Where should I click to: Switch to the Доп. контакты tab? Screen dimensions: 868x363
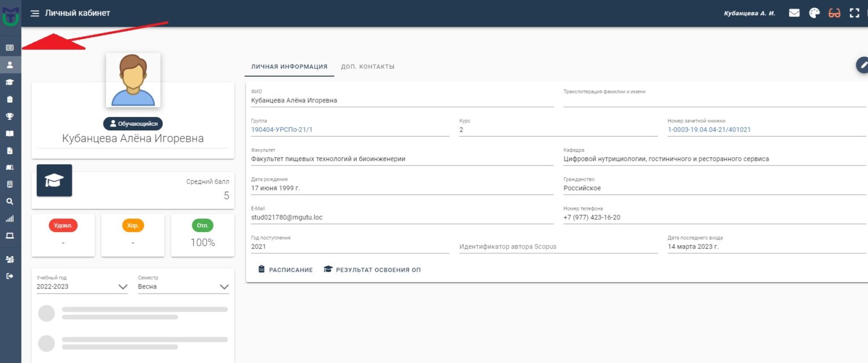[367, 67]
